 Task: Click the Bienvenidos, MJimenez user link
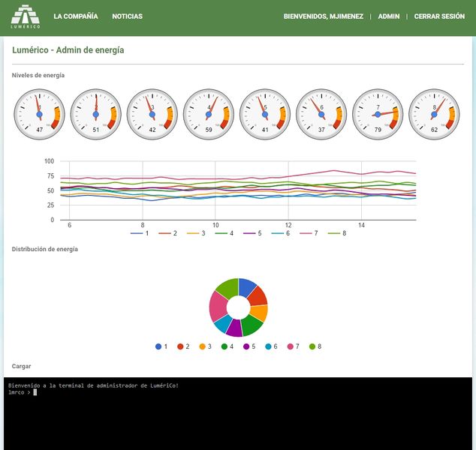tap(324, 16)
